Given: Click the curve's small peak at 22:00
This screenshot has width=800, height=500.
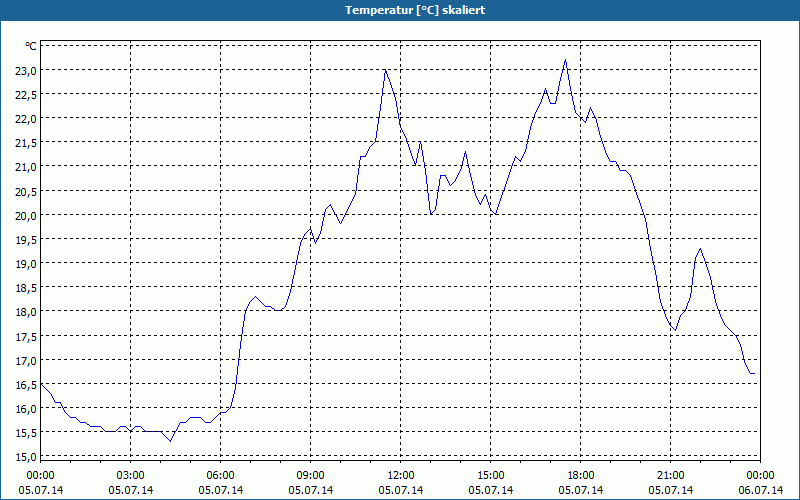Looking at the screenshot, I should (x=700, y=249).
